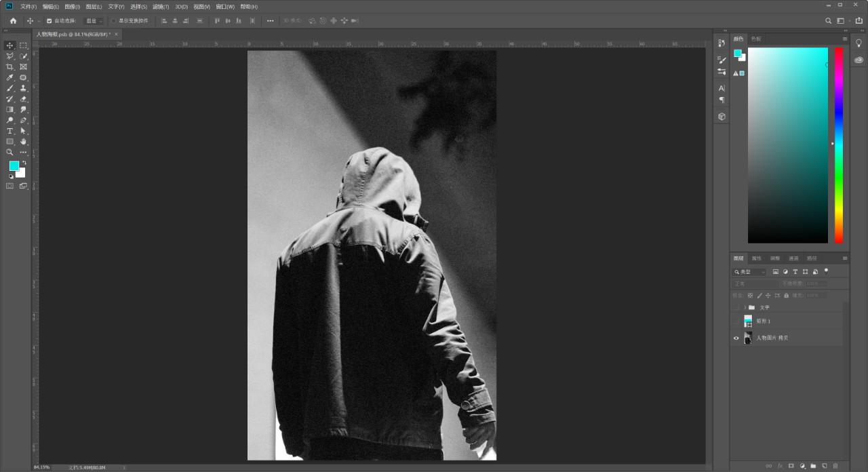Select the History Brush tool
This screenshot has width=868, height=472.
(9, 99)
